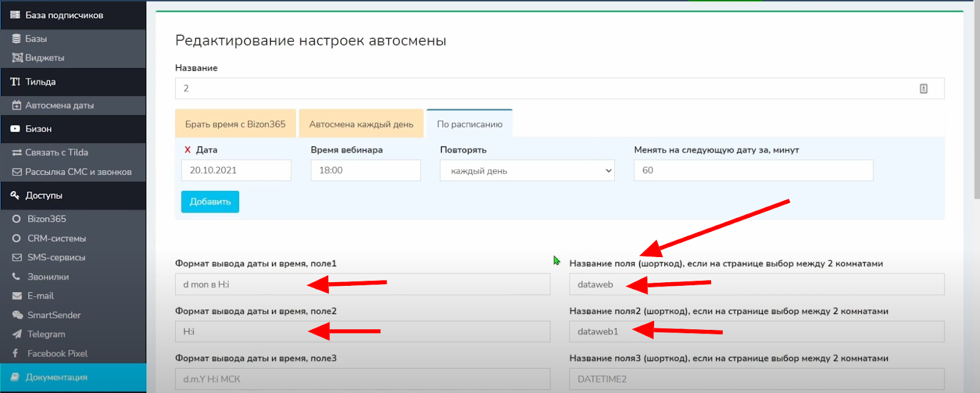Select the CRM-системы sidebar item

coord(56,238)
